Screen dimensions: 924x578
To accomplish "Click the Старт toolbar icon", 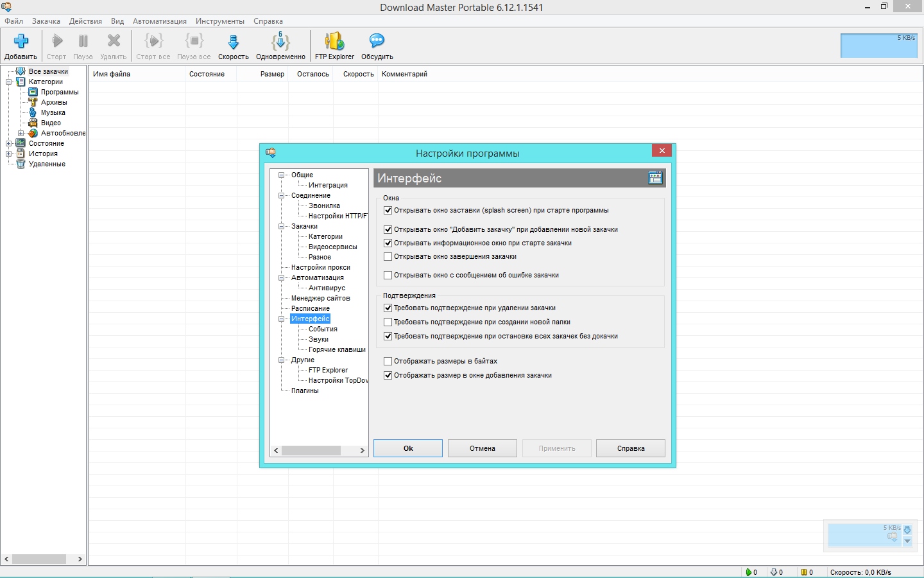I will tap(57, 41).
